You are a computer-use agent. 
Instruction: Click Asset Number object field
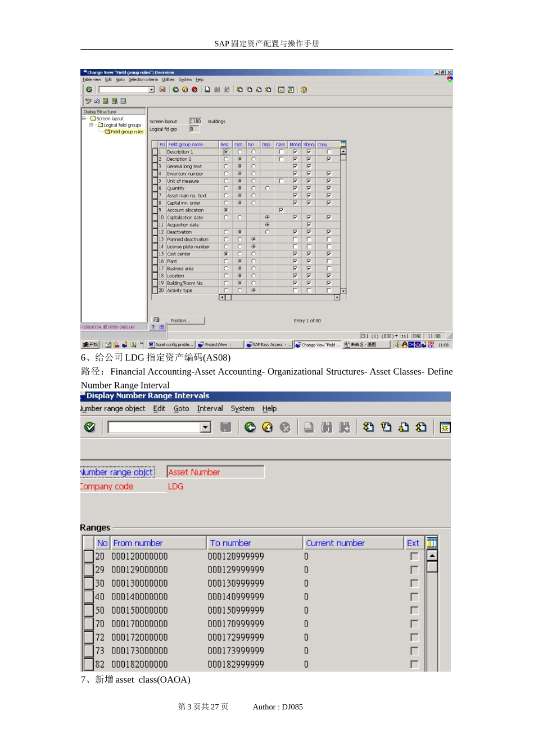click(x=215, y=472)
